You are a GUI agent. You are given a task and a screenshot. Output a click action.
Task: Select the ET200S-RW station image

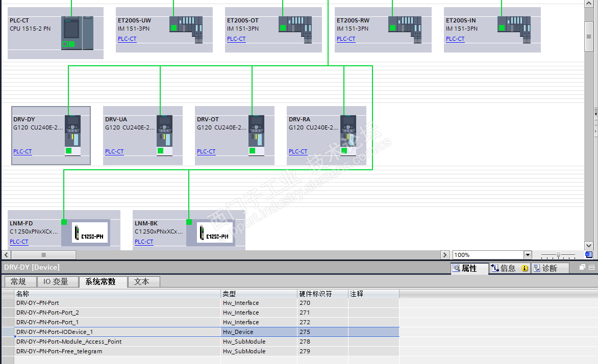click(405, 30)
